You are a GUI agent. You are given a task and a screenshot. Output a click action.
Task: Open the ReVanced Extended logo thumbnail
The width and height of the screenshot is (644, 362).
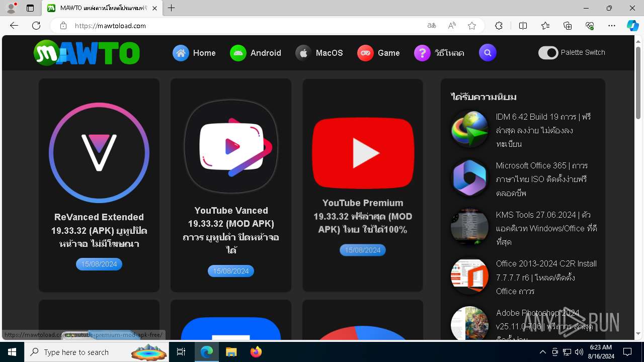pos(99,153)
